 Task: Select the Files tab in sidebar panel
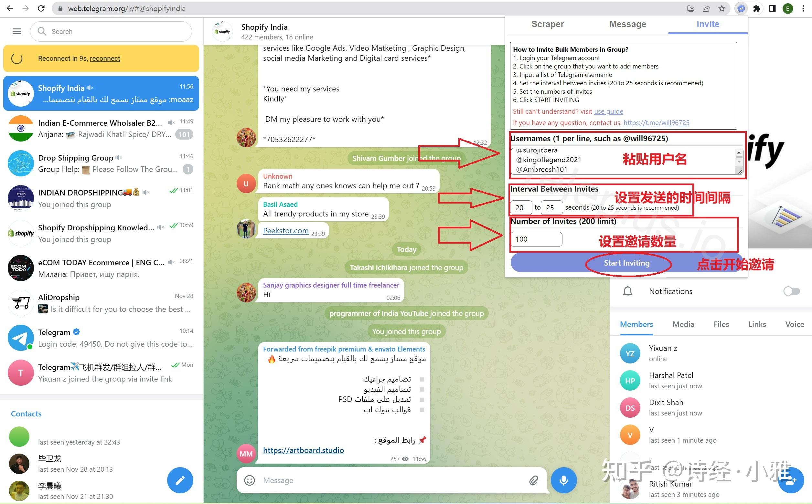721,324
